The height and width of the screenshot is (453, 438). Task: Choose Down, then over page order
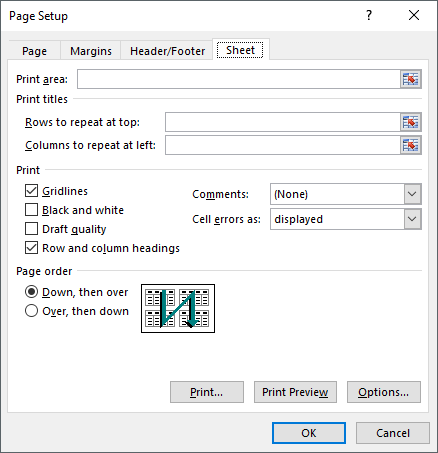31,292
